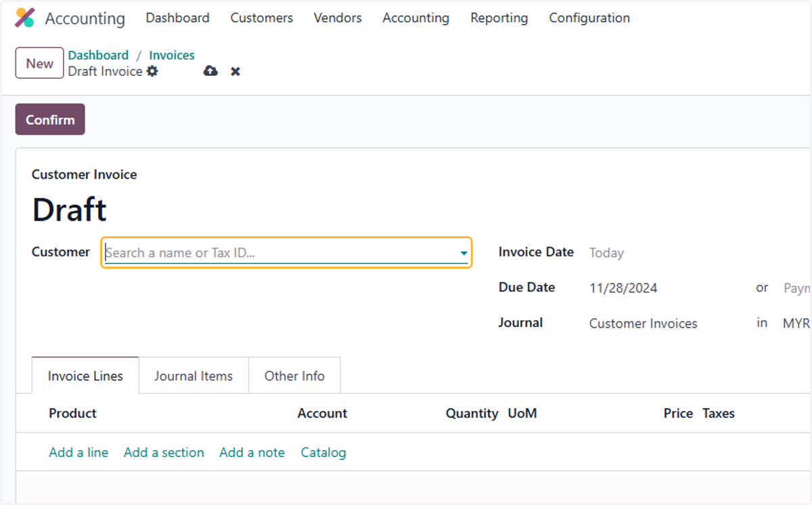Screen dimensions: 812x505
Task: Open the Vendors menu
Action: coord(338,18)
